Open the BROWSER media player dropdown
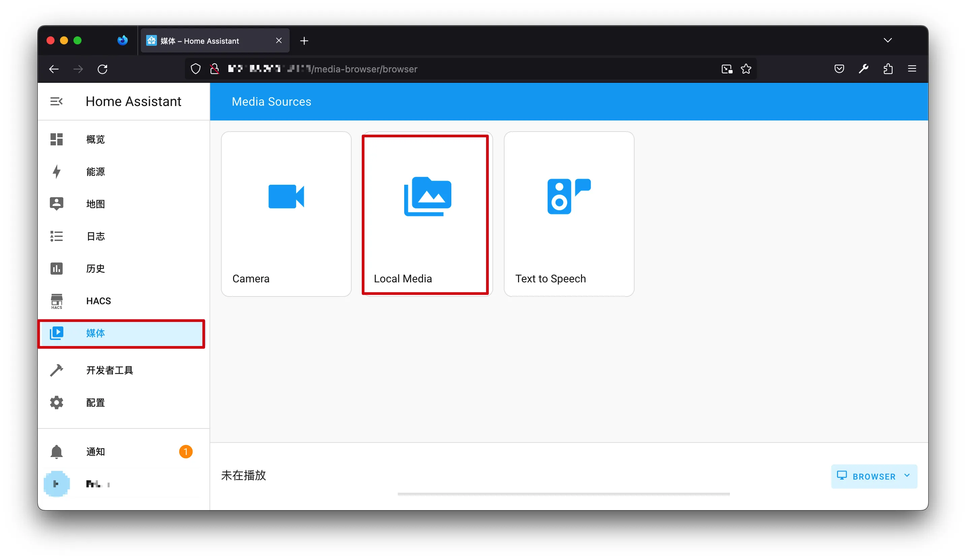The width and height of the screenshot is (966, 560). coord(874,477)
